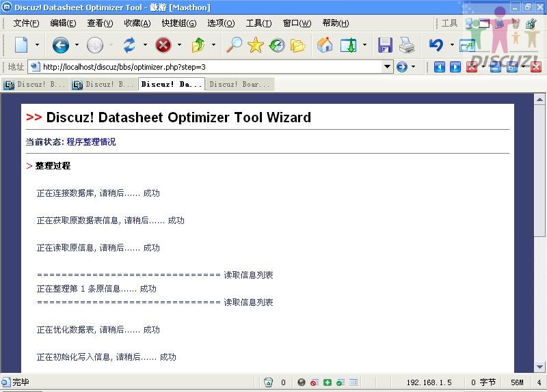Click the 整理过程 section heading
The image size is (547, 392).
(x=53, y=166)
